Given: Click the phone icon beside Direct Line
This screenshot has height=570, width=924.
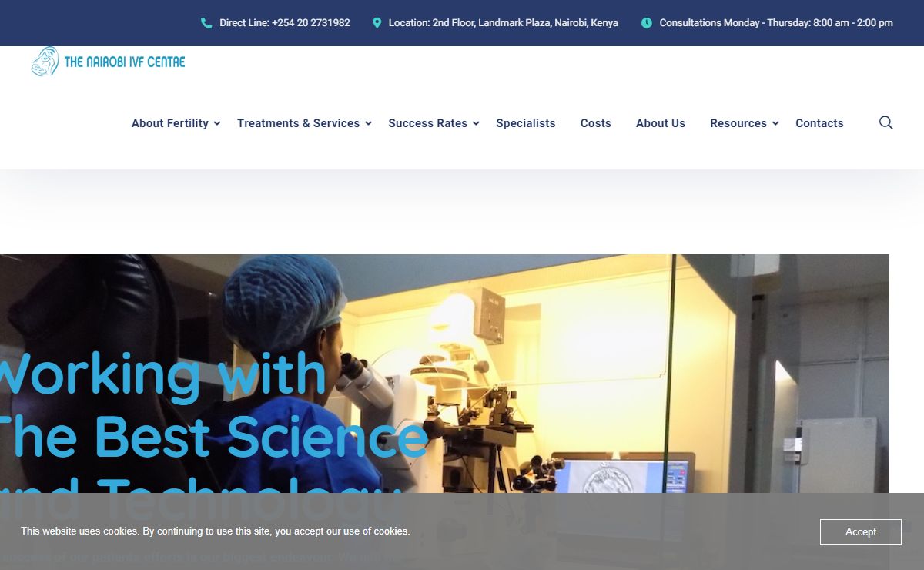Looking at the screenshot, I should coord(206,23).
